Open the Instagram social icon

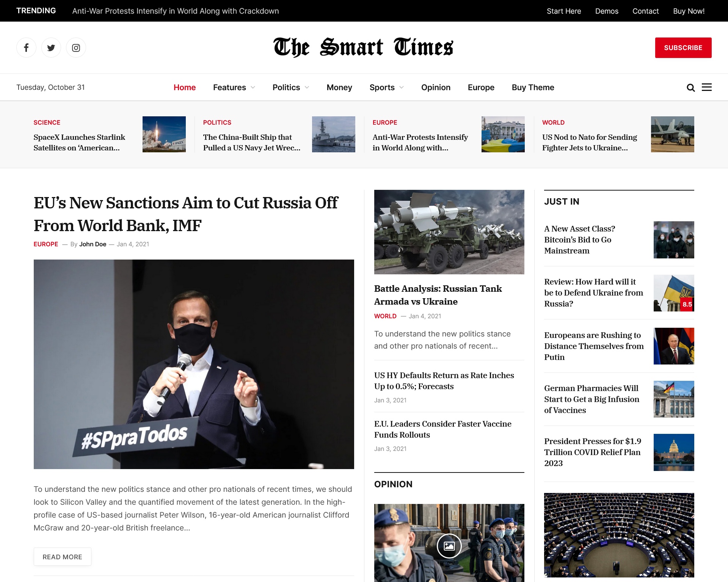click(76, 48)
